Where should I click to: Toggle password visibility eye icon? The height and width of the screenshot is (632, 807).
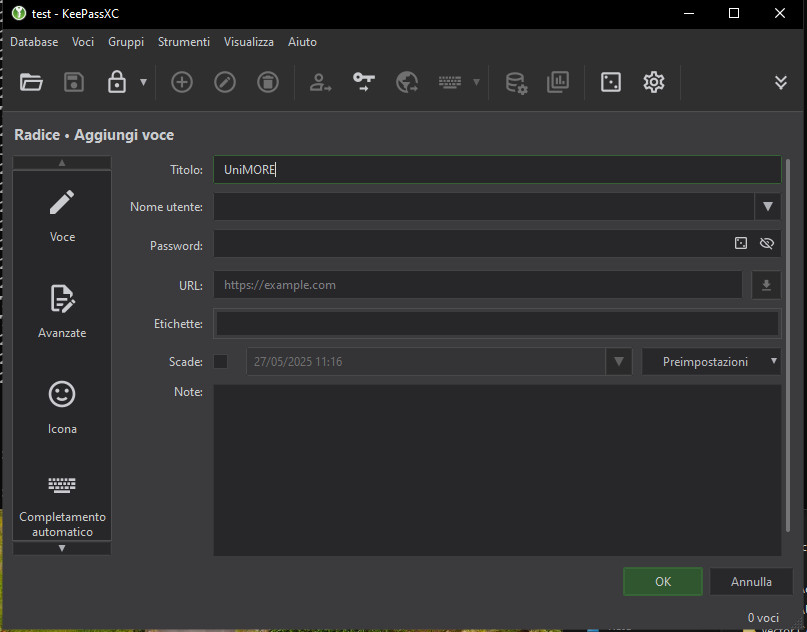pos(767,243)
